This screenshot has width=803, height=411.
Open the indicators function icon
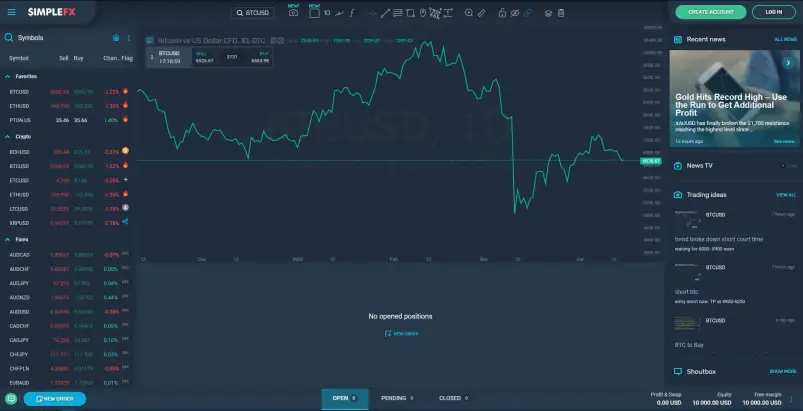[352, 13]
